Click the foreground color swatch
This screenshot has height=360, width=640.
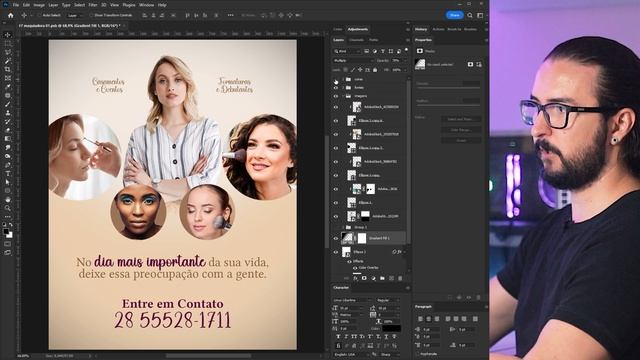pyautogui.click(x=6, y=231)
